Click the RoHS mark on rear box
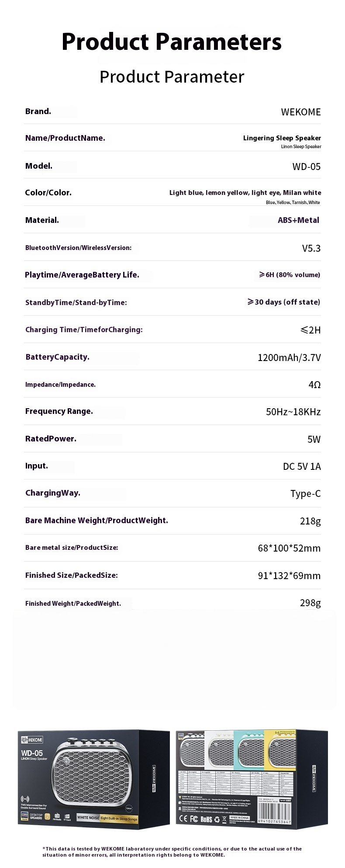Screen dimensions: 345x868 [206, 819]
